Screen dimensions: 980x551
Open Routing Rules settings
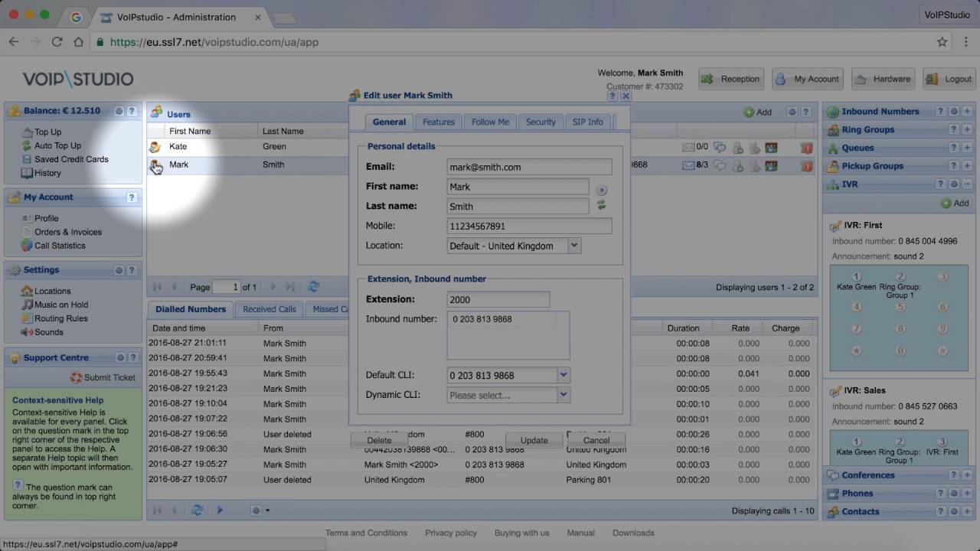(x=61, y=318)
